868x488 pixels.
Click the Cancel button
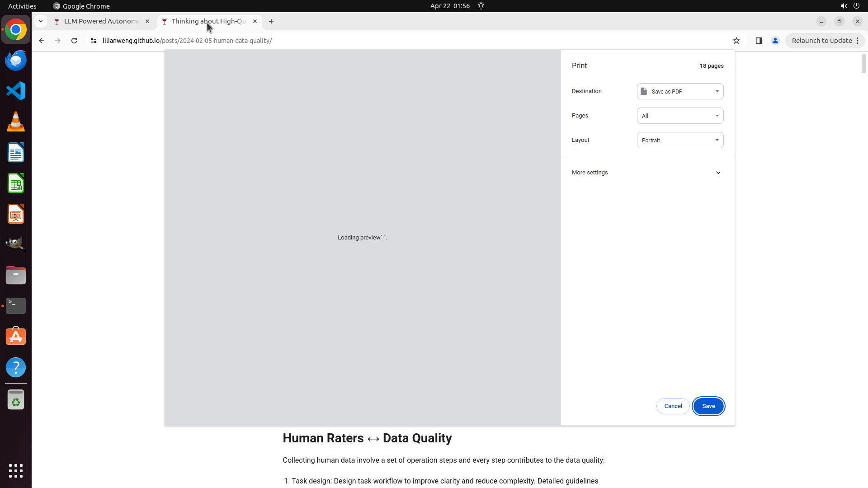pyautogui.click(x=673, y=406)
